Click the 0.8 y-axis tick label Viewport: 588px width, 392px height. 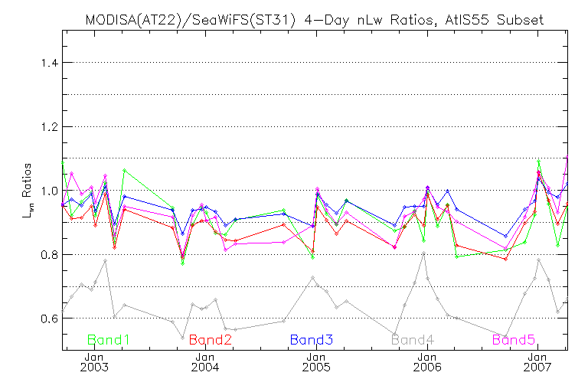click(49, 255)
